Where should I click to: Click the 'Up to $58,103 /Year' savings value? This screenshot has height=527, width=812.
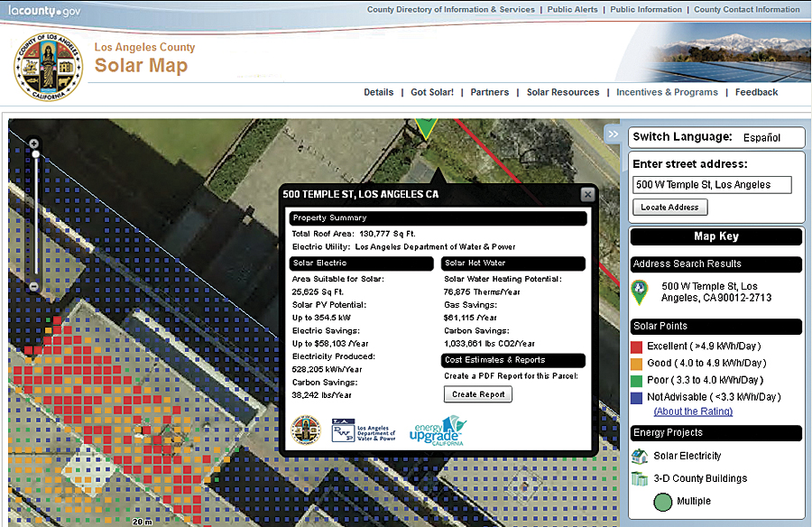(x=330, y=344)
